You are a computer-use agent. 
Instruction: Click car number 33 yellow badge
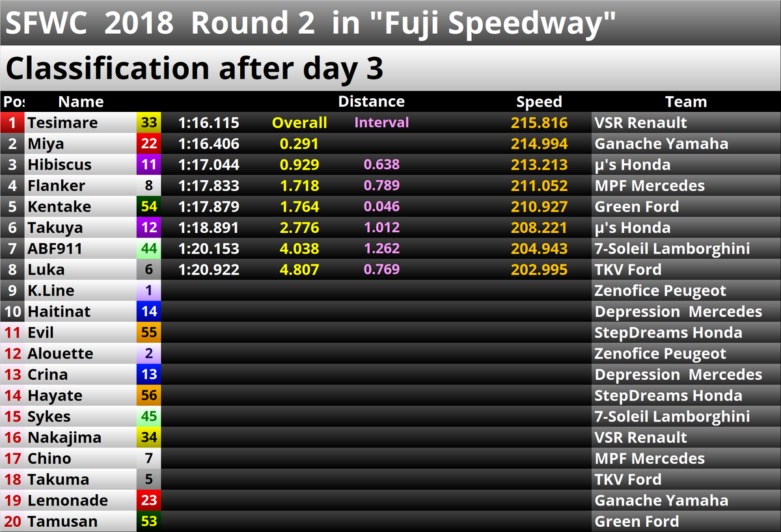point(148,122)
